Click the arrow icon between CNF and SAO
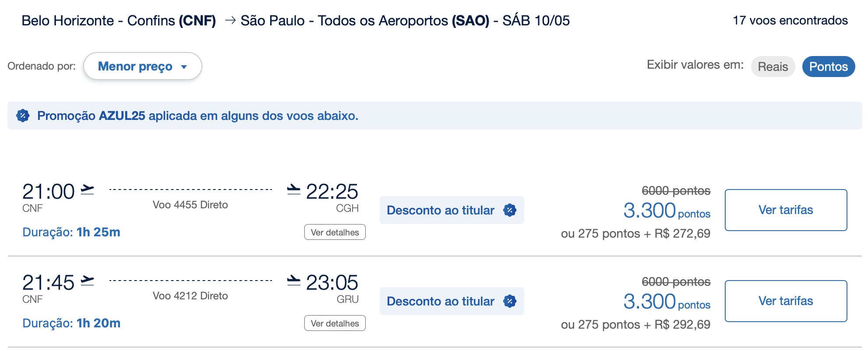 tap(230, 21)
